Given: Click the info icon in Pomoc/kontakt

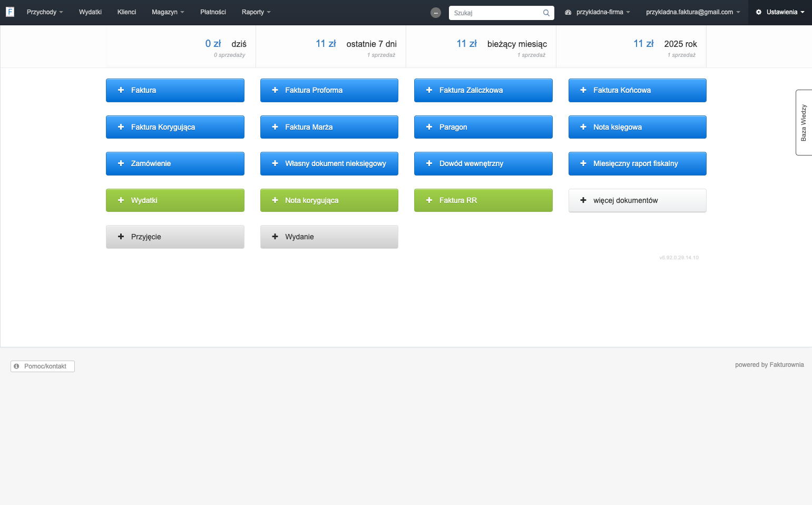Looking at the screenshot, I should point(16,366).
